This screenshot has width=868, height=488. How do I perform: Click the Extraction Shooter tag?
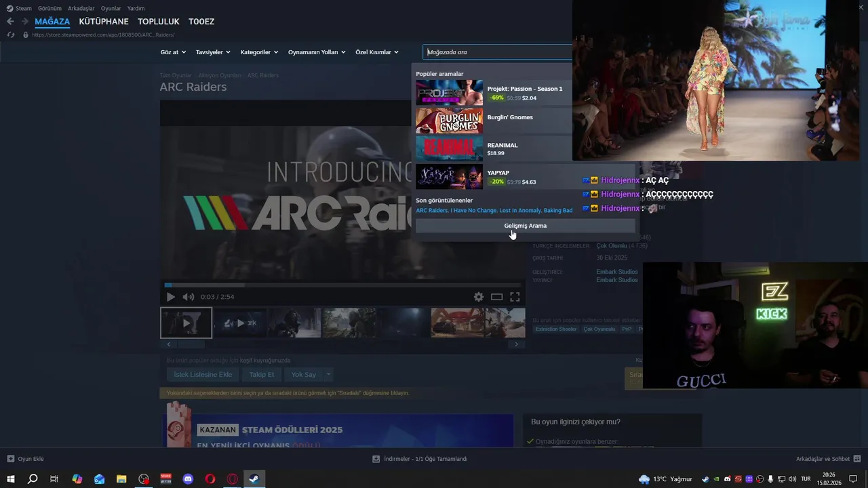click(556, 329)
